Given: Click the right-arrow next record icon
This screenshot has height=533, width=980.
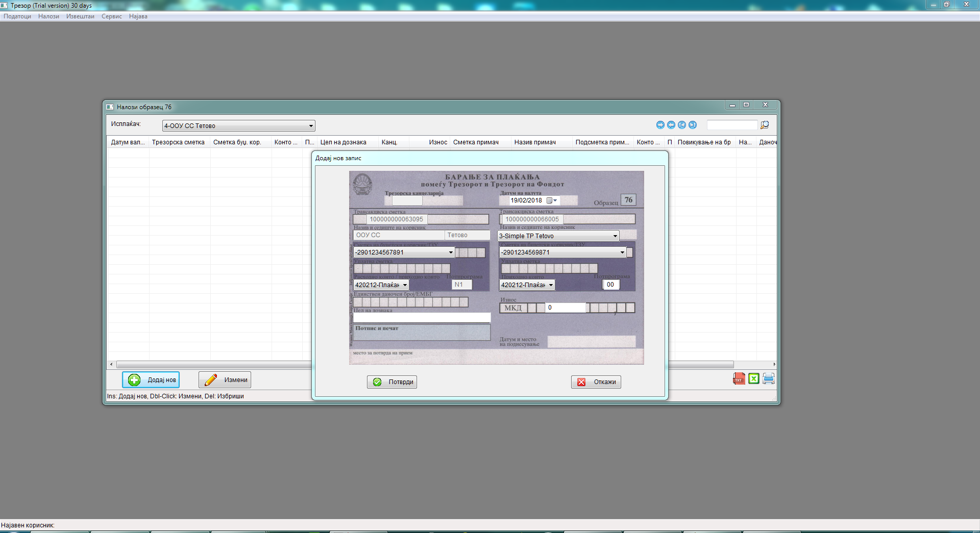Looking at the screenshot, I should pos(660,125).
